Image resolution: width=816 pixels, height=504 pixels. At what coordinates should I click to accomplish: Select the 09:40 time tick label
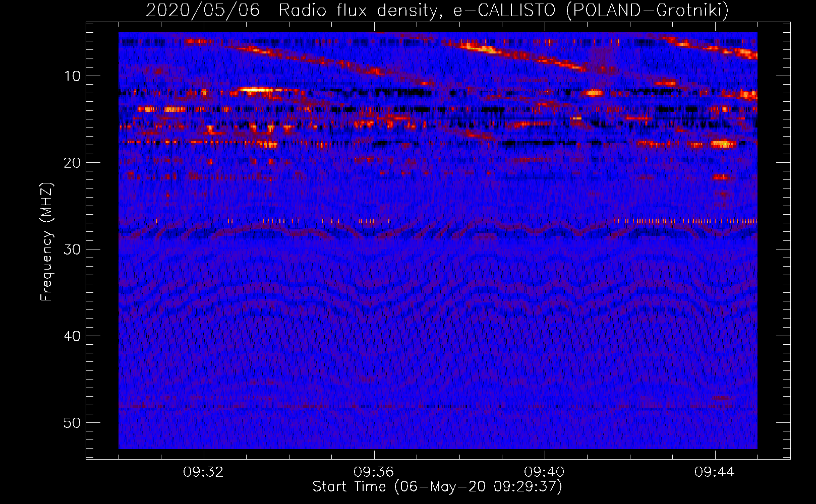click(x=544, y=472)
